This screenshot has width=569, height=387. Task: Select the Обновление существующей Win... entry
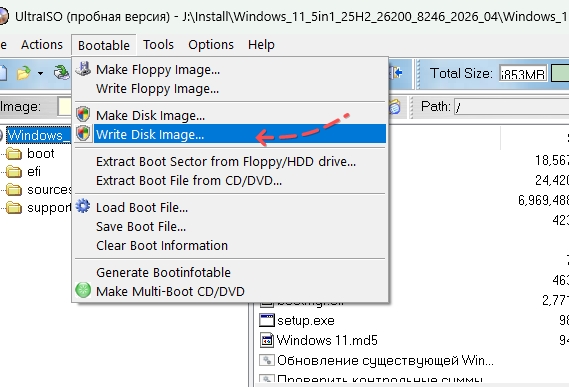tap(385, 360)
